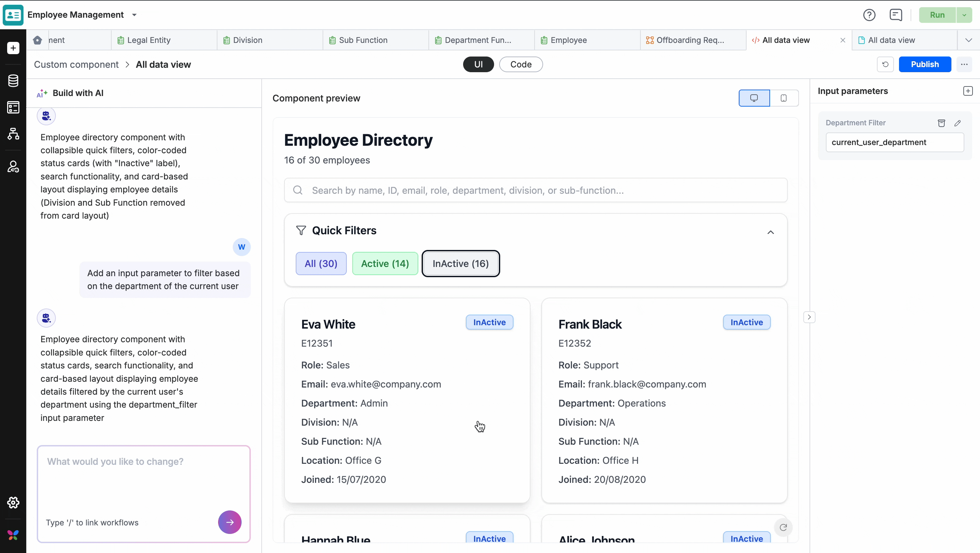Edit the Department Filter parameter
This screenshot has height=553, width=980.
click(958, 123)
